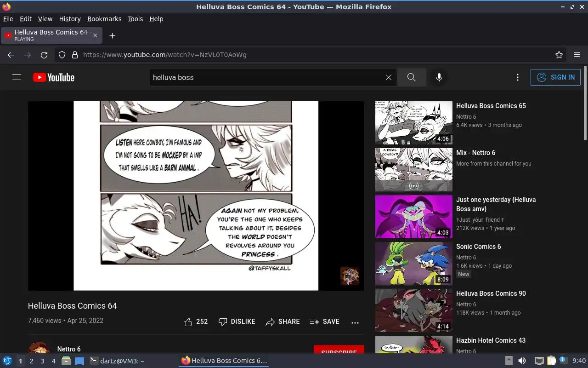Click †Just_yõur_friend † channel name
The image size is (588, 368).
[480, 220]
